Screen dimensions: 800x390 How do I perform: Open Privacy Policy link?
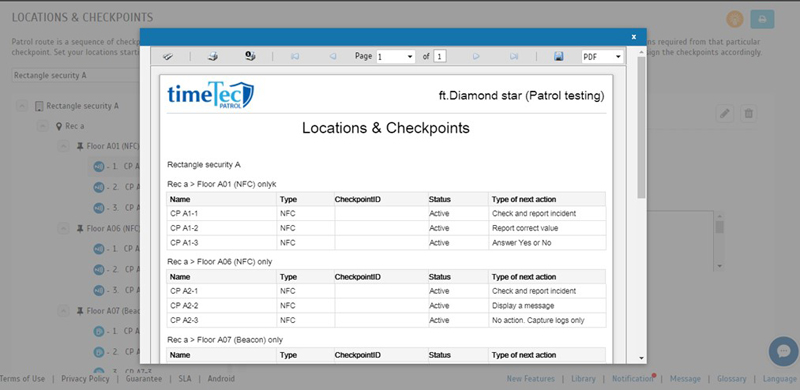coord(85,379)
